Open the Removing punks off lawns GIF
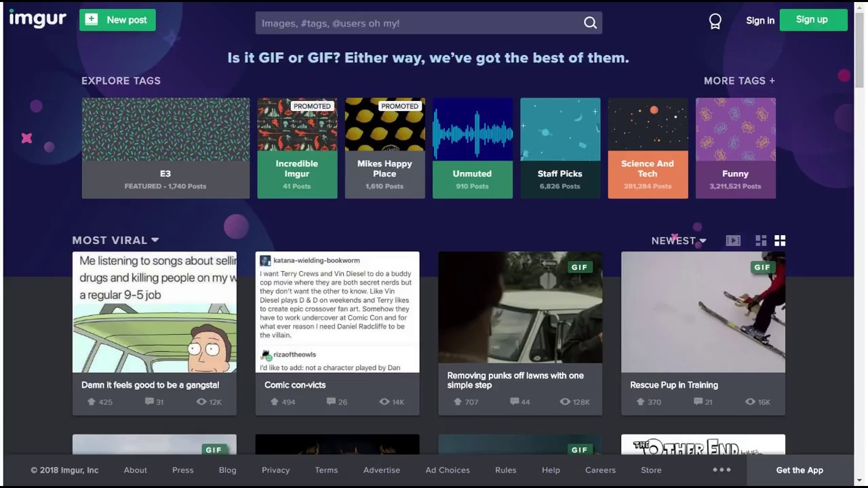 tap(520, 307)
